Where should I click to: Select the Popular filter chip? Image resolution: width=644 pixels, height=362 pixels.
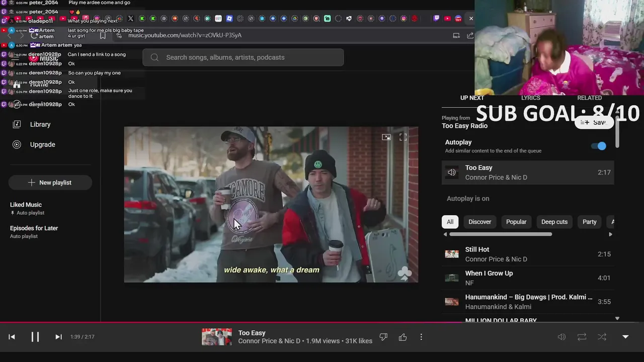[x=516, y=222]
